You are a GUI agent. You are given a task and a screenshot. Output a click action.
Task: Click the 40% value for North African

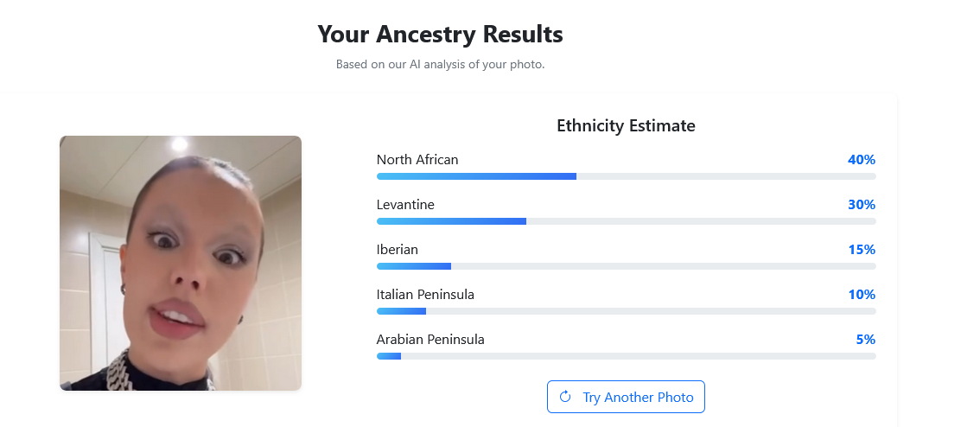862,160
